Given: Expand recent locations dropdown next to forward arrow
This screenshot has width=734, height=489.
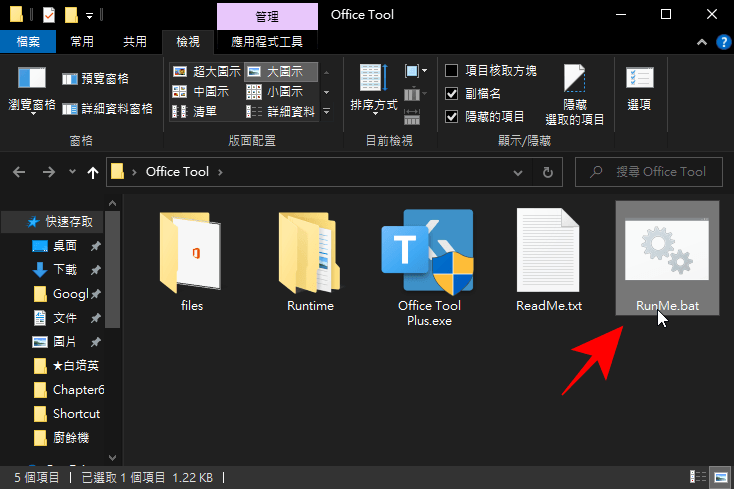Looking at the screenshot, I should click(x=72, y=172).
